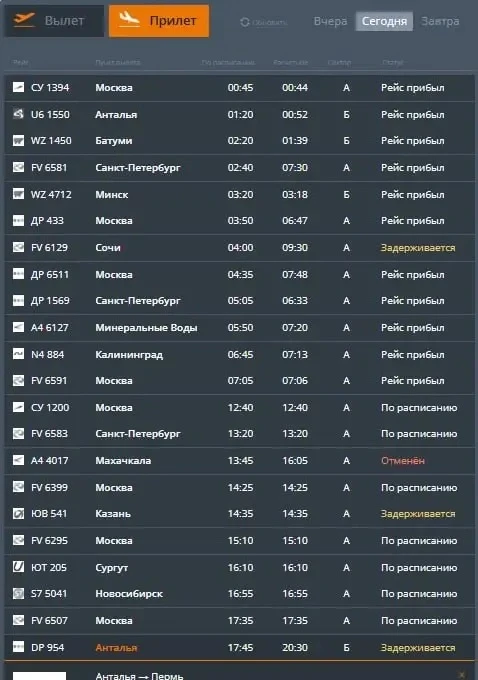Close the expanded Анталья → Пермь details

coord(462,675)
